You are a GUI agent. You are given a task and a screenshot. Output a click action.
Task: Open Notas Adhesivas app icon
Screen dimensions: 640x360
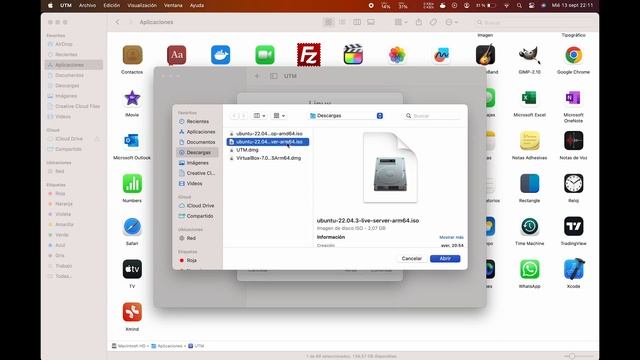pos(529,141)
